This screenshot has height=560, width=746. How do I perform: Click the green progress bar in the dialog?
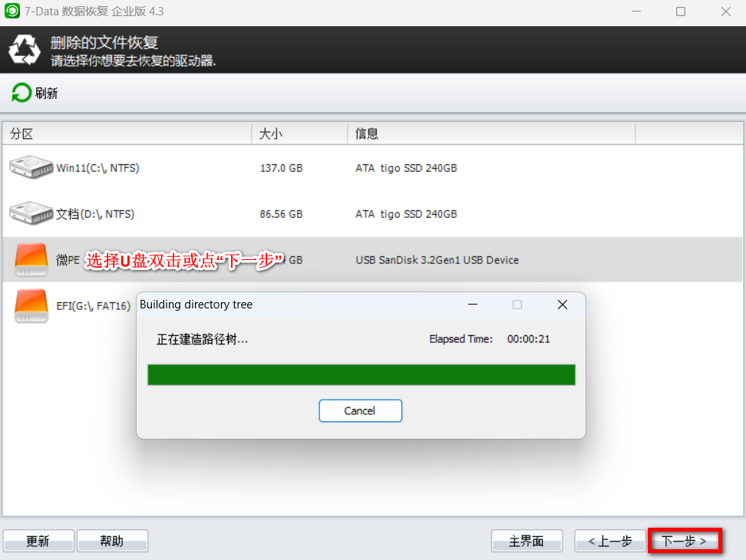pos(361,374)
